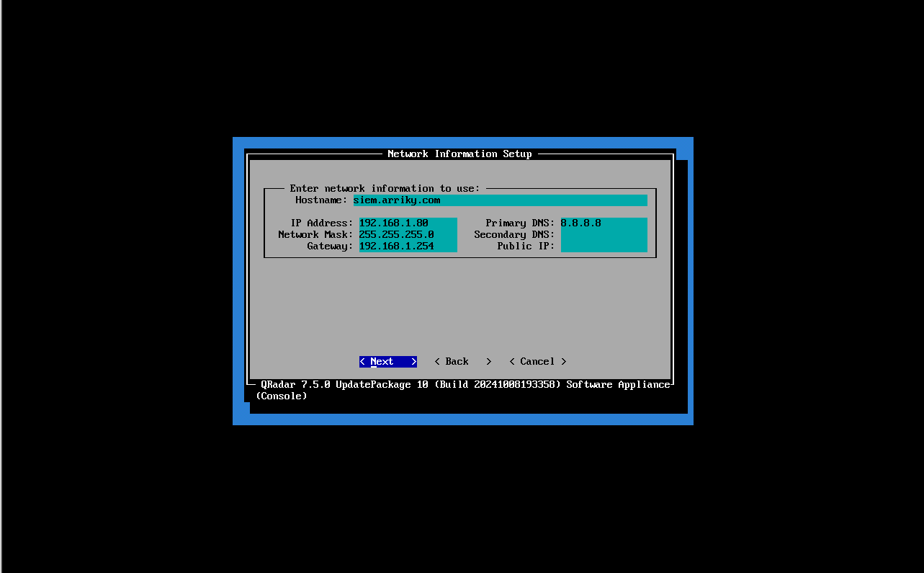Edit the Hostname field siem.arriky.com
This screenshot has height=573, width=924.
(x=501, y=200)
